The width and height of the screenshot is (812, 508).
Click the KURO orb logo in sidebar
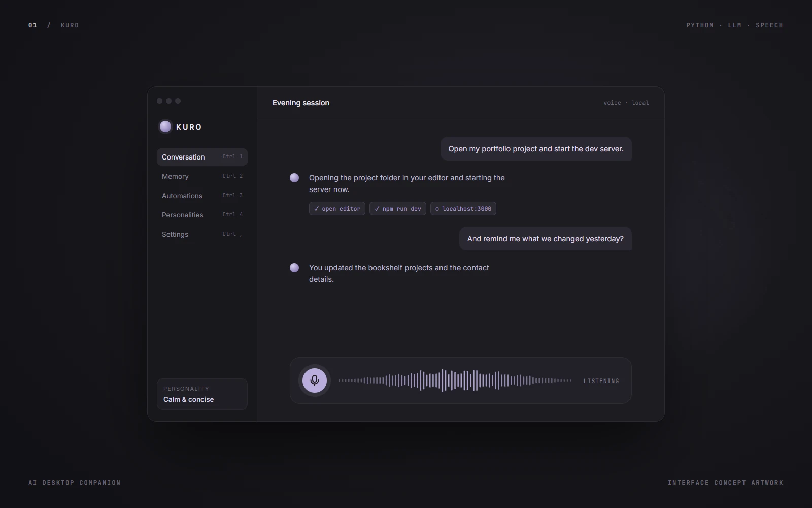pos(165,126)
